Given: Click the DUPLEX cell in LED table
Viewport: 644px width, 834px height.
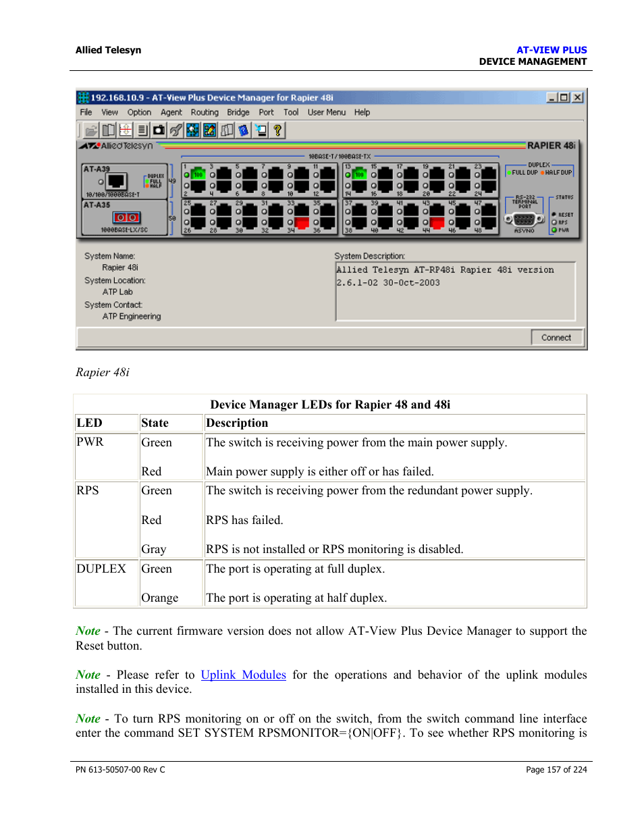Looking at the screenshot, I should pos(101,569).
